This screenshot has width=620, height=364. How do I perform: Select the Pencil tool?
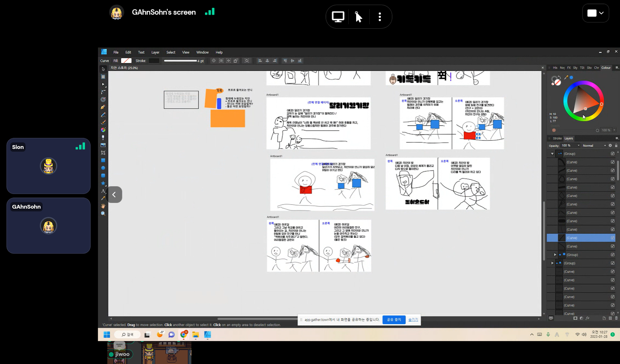pos(103,115)
